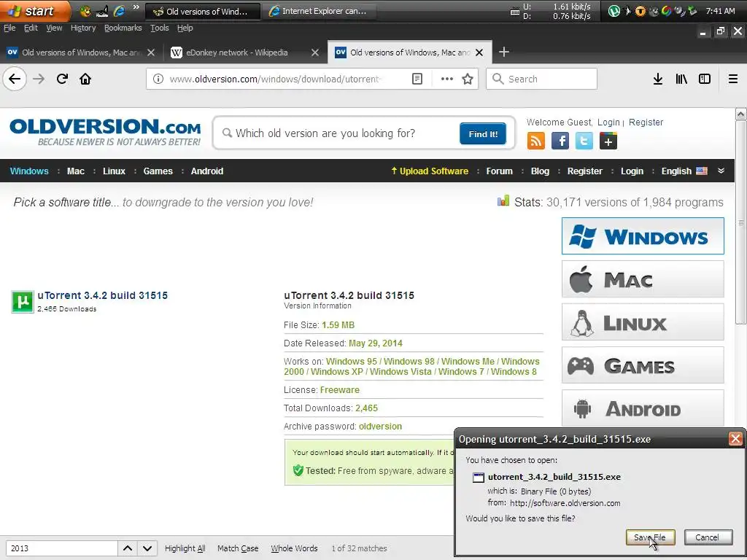Expand quick launch overflow chevron
Screen dimensions: 747x560
[x=136, y=7]
